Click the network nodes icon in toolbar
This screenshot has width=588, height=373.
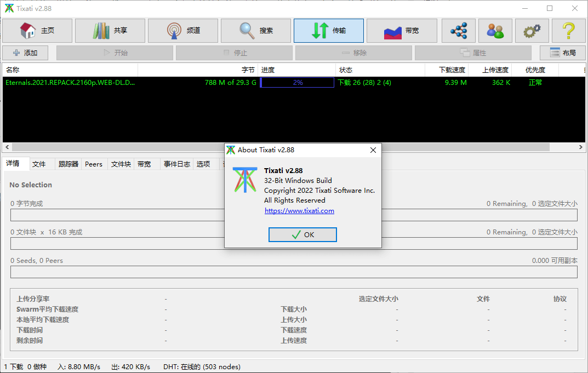click(x=459, y=31)
